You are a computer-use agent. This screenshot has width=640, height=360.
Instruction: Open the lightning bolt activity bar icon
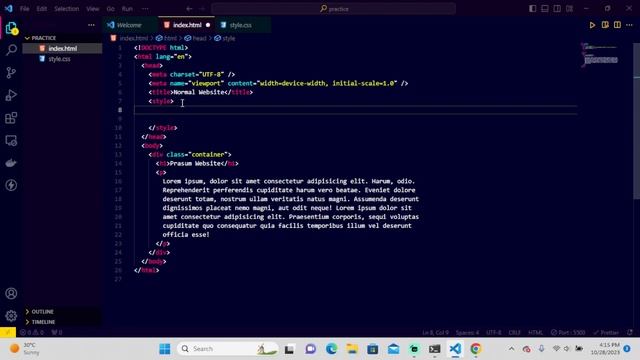click(x=11, y=185)
